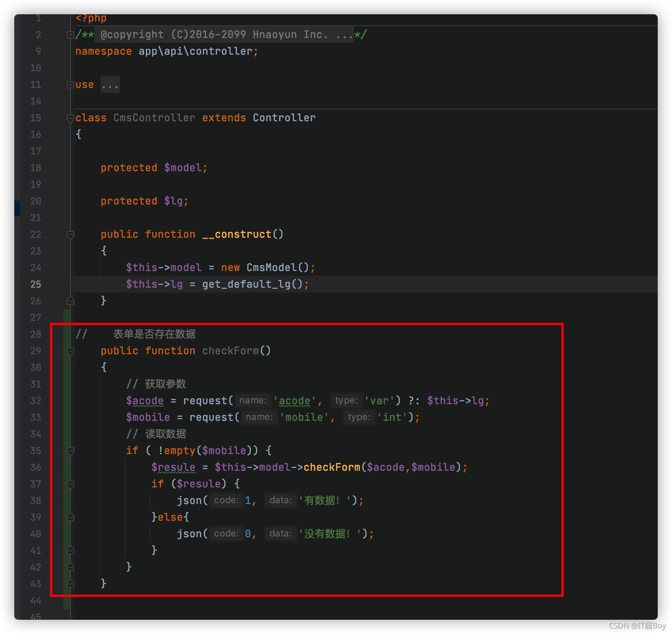Expand the folded use statements on line 11

[70, 85]
